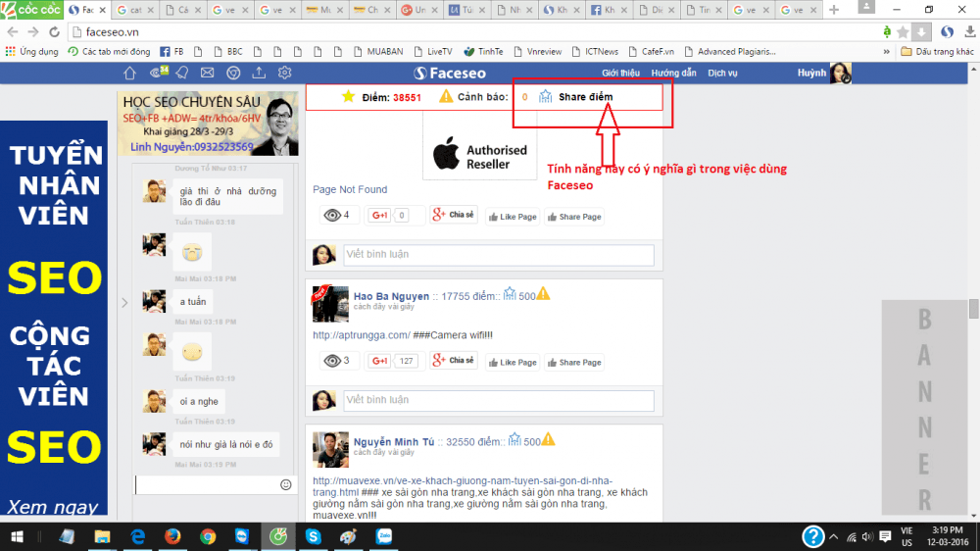
Task: Click Like Page under Page Not Found post
Action: (513, 217)
